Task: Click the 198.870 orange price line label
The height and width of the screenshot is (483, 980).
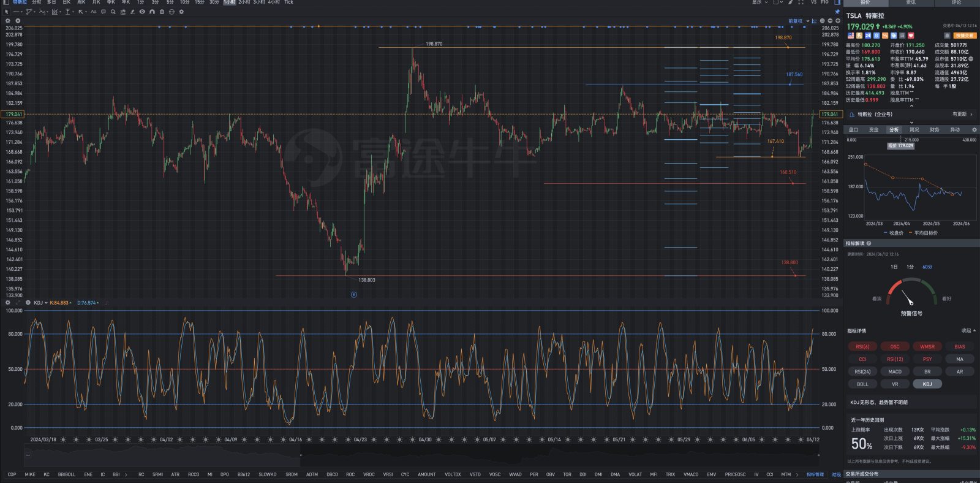Action: [x=783, y=38]
